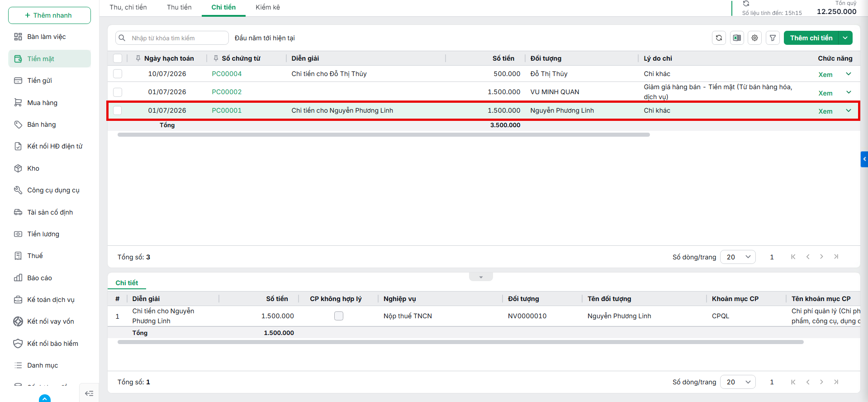
Task: Toggle CP không hợp lý checkbox
Action: pyautogui.click(x=339, y=316)
